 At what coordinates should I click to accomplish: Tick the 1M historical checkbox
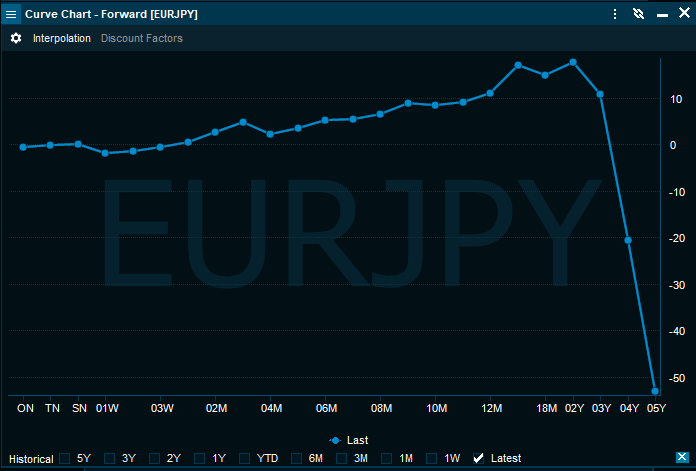tap(388, 458)
